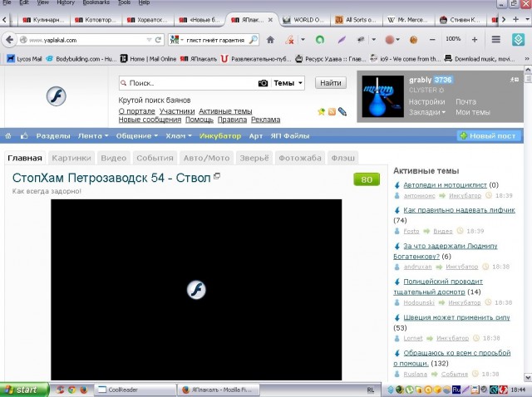This screenshot has width=532, height=397.
Task: Switch to CoolReader taskbar window
Action: click(x=135, y=390)
